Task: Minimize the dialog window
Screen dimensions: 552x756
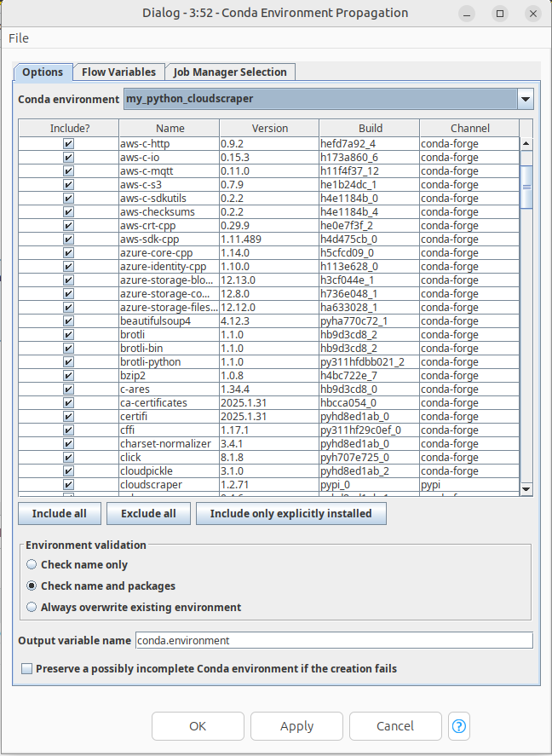Action: 467,14
